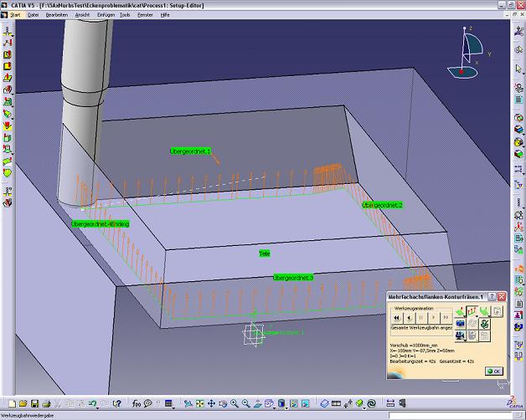The image size is (526, 420).
Task: Click the OK button in replay dialog
Action: 494,371
